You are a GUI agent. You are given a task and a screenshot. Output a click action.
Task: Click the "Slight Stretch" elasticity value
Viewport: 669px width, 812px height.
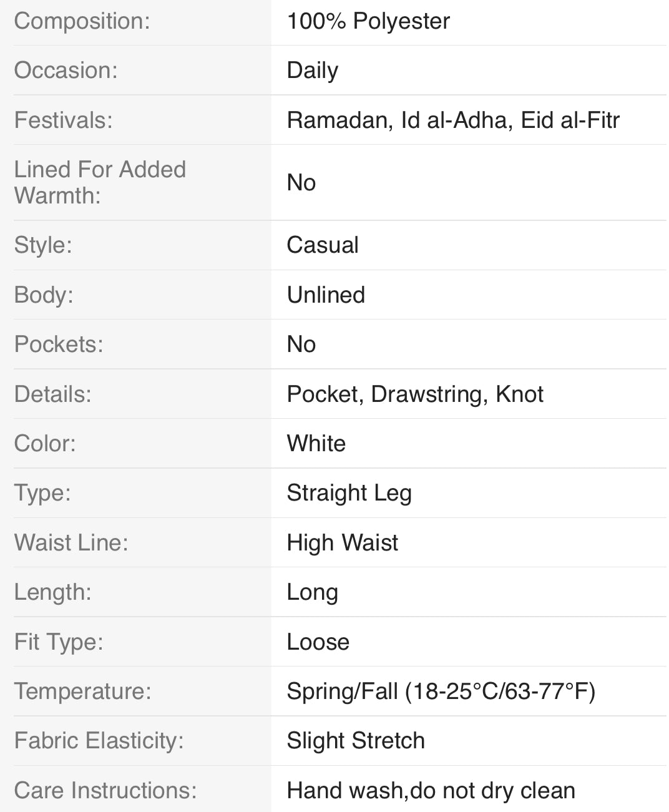pyautogui.click(x=355, y=740)
